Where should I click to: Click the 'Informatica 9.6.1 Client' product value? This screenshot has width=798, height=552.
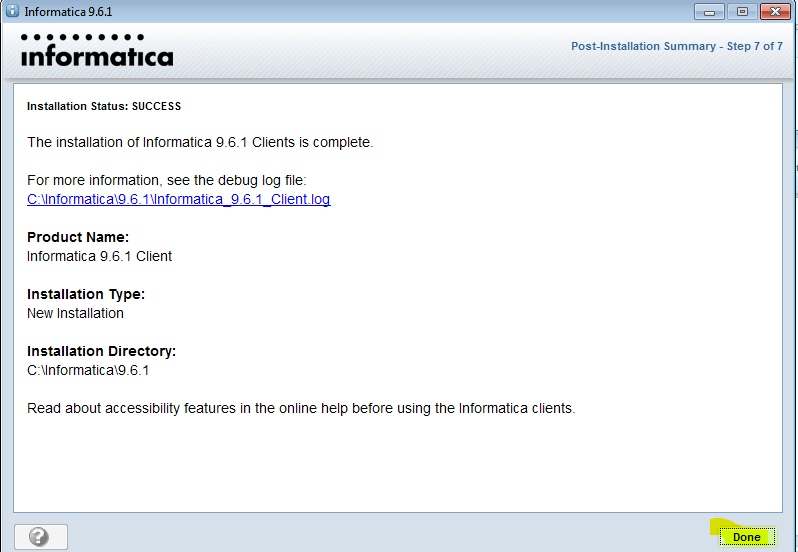99,256
